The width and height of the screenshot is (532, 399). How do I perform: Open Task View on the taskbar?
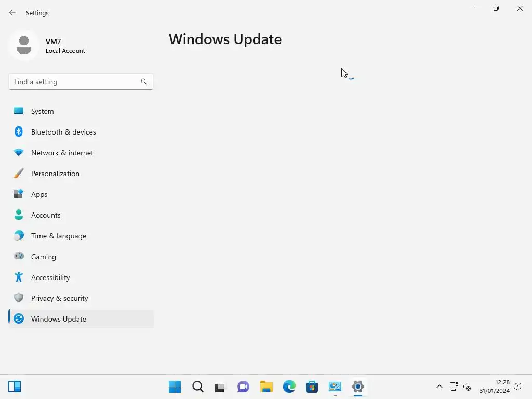220,387
